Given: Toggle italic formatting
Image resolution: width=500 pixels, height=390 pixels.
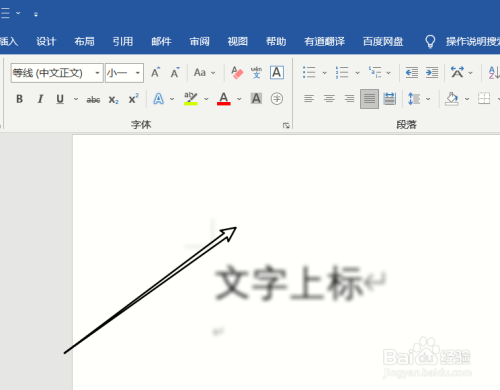Looking at the screenshot, I should coord(40,99).
